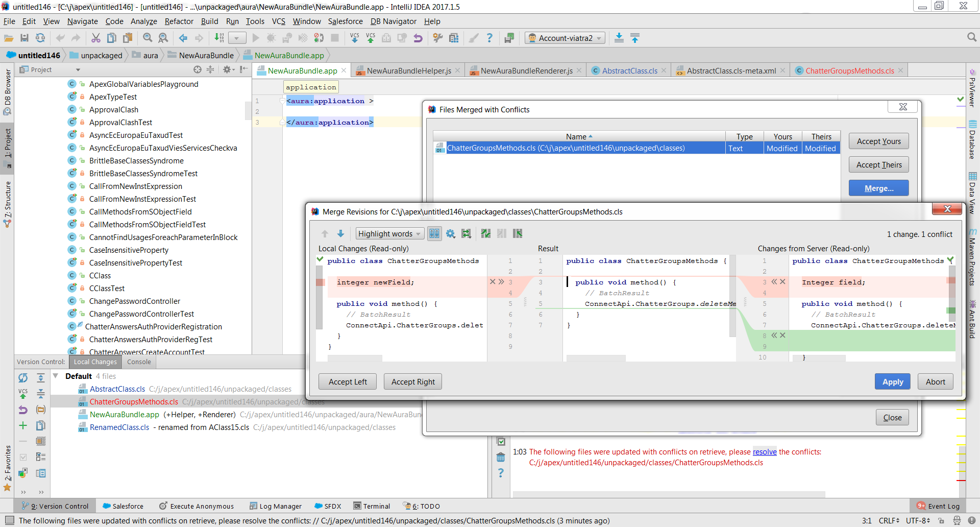Switch to AbstractClass.cls editor tab
The width and height of the screenshot is (980, 527).
(x=629, y=70)
